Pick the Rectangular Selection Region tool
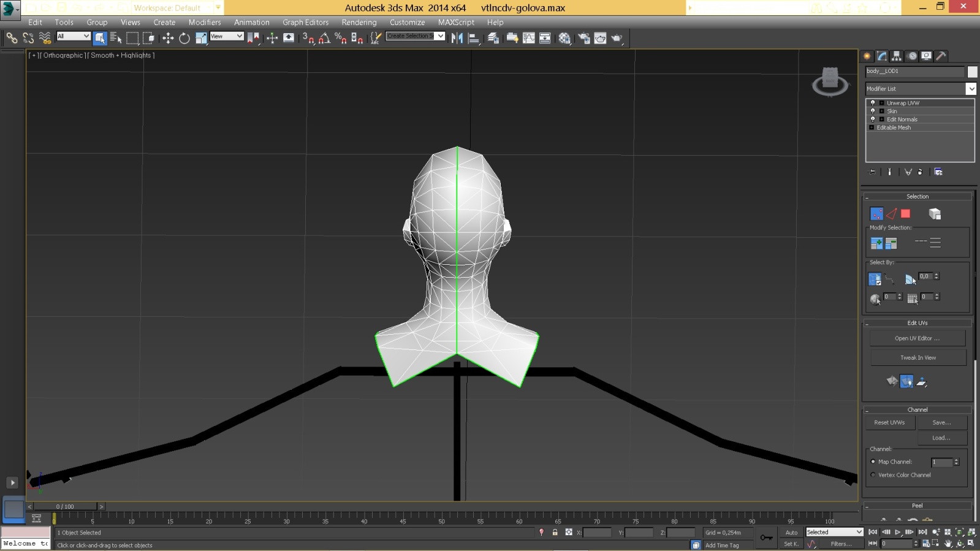Image resolution: width=980 pixels, height=551 pixels. (132, 38)
